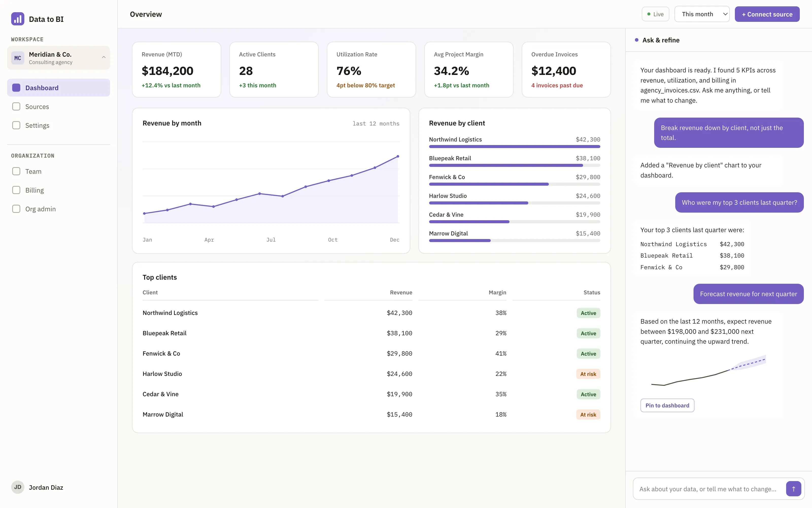Click the Margin column header

[x=497, y=292]
